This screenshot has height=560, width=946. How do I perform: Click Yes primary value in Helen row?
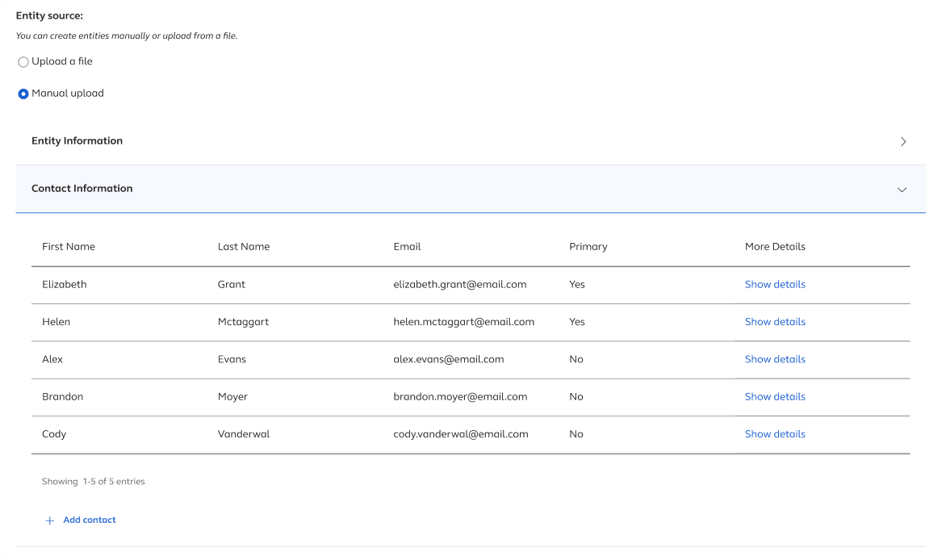[577, 322]
